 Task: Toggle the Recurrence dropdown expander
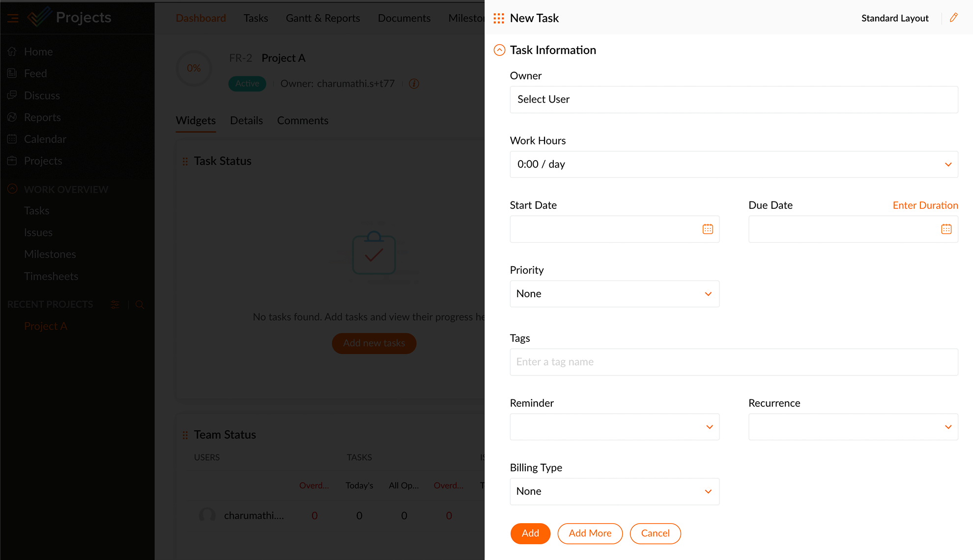click(x=948, y=426)
